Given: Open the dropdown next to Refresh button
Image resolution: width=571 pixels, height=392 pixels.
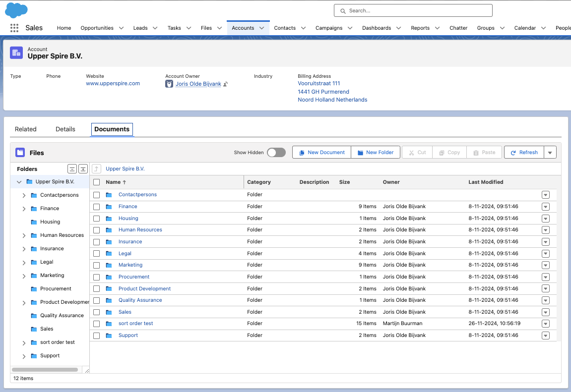Looking at the screenshot, I should (550, 152).
